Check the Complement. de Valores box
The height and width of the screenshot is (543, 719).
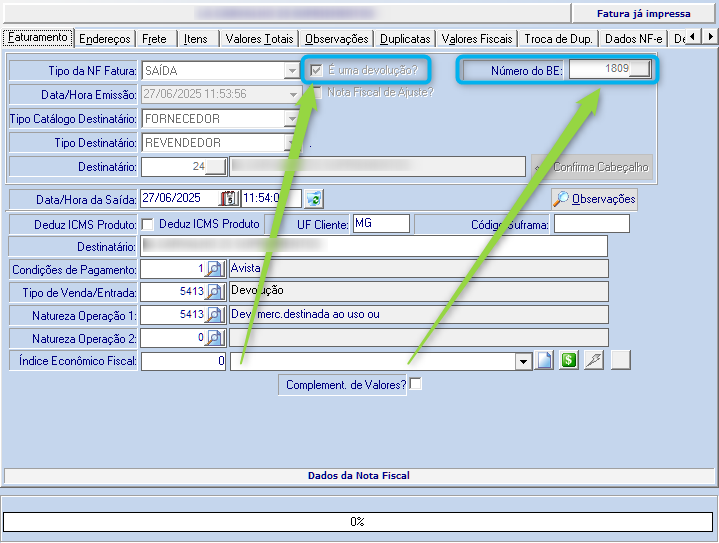[416, 384]
